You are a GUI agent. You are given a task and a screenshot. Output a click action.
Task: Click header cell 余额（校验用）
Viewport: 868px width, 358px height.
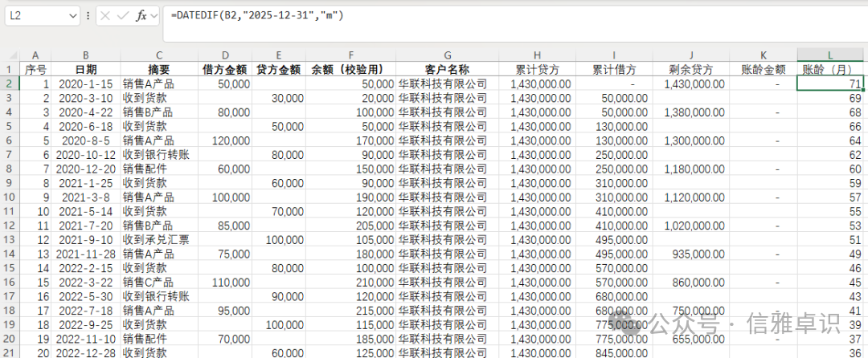click(351, 70)
